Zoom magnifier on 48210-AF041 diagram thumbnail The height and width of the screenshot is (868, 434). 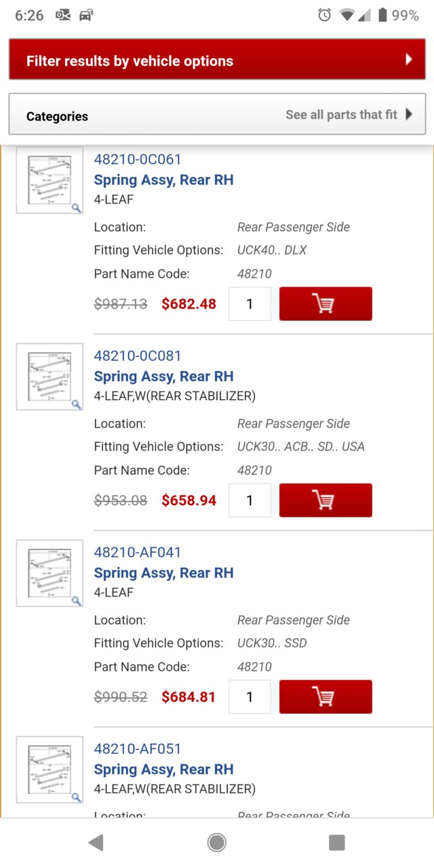coord(76,601)
